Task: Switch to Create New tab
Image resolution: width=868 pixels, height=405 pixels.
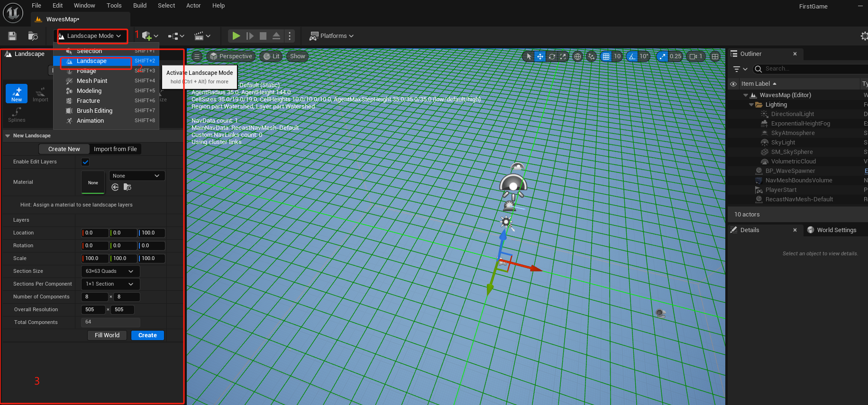Action: 64,149
